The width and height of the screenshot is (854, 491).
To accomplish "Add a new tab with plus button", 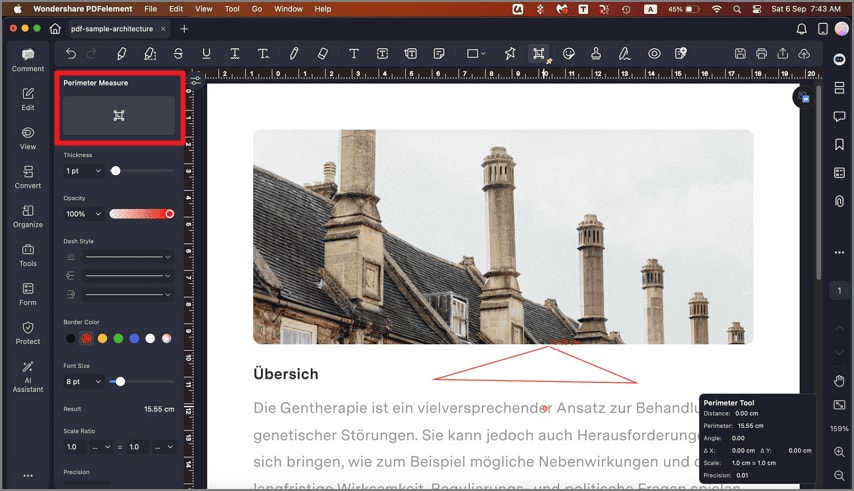I will click(x=184, y=29).
